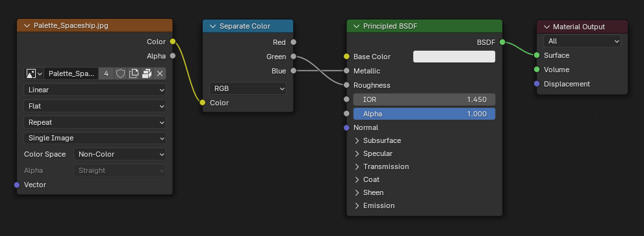Collapse the Palette_Spaceship.jpg node

click(x=27, y=25)
